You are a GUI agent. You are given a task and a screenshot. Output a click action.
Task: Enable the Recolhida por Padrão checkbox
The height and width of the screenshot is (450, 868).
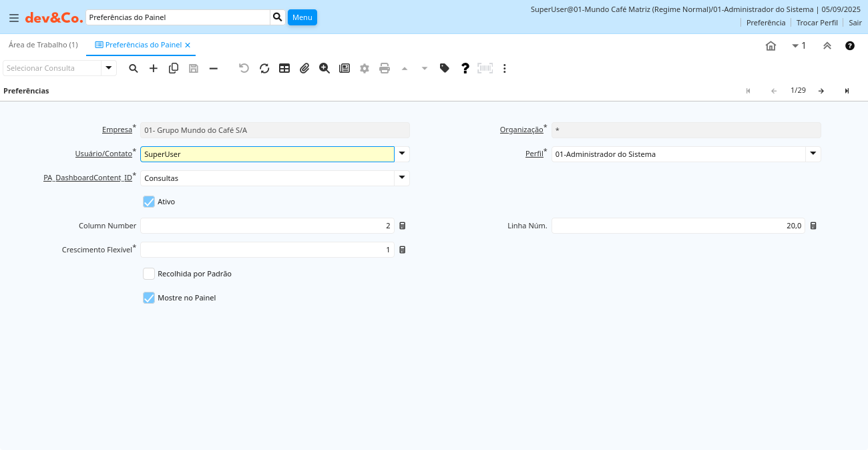(x=149, y=274)
